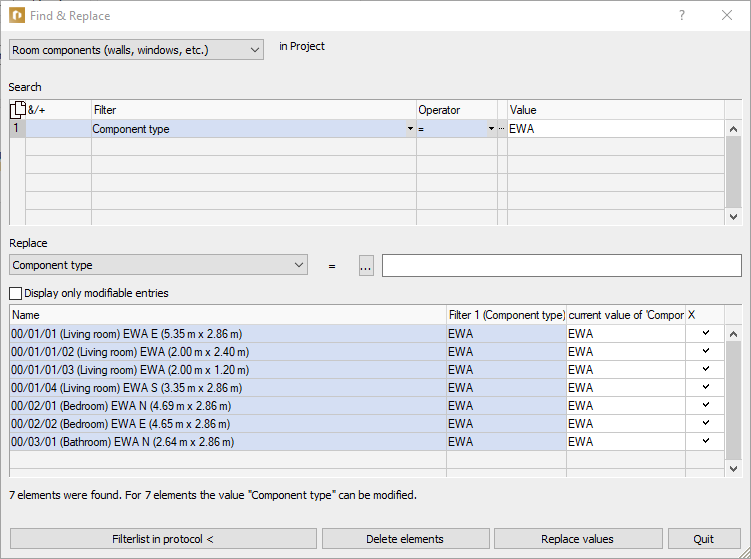Screen dimensions: 751x559
Task: Close the Find & Replace dialog
Action: 727,15
